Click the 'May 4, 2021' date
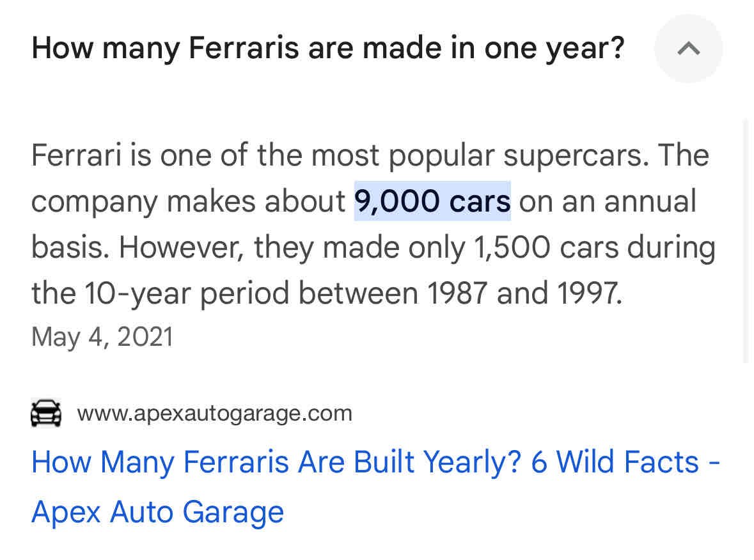Image resolution: width=754 pixels, height=560 pixels. pyautogui.click(x=102, y=336)
